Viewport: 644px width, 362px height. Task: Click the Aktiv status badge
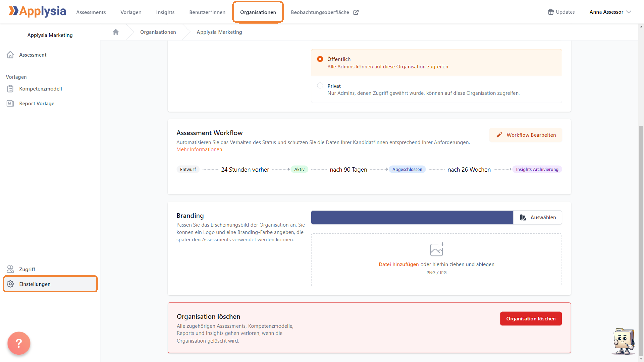[299, 169]
